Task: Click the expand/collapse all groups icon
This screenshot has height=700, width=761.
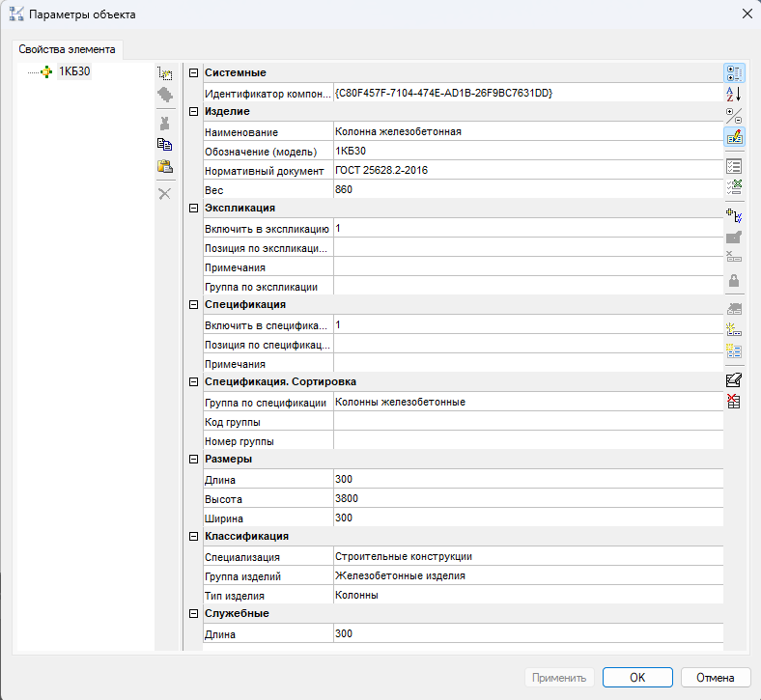Action: (733, 115)
